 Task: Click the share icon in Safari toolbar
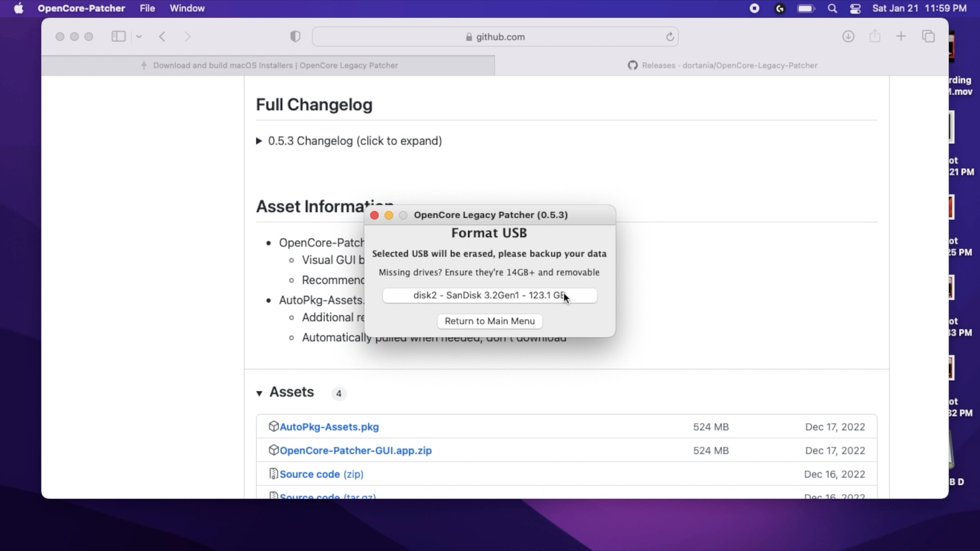tap(875, 36)
